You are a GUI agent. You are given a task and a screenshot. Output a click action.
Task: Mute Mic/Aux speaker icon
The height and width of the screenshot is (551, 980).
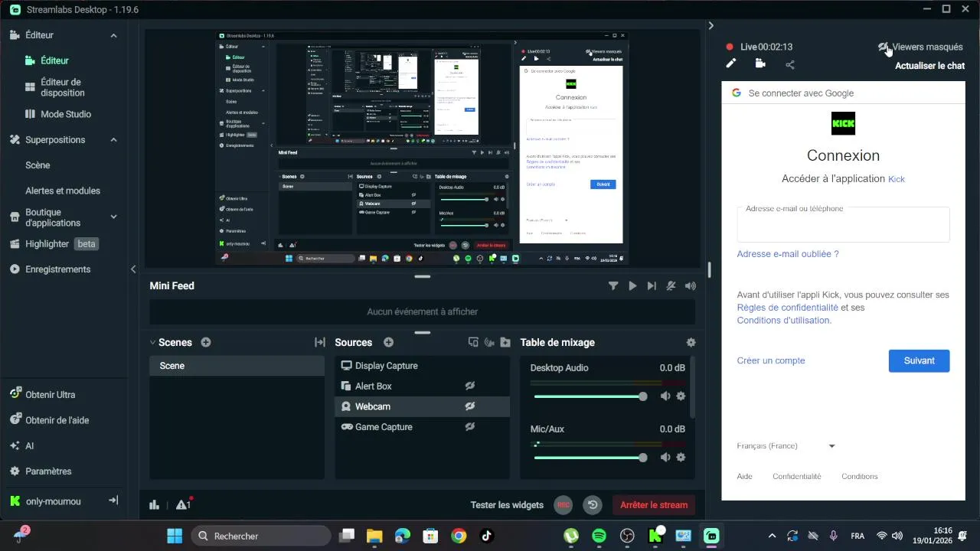[x=665, y=458]
